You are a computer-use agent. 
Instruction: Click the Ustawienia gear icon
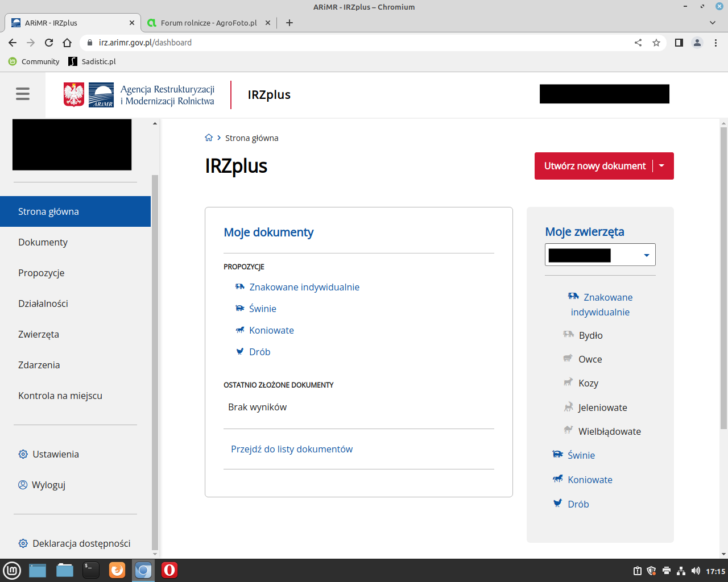[x=23, y=454]
